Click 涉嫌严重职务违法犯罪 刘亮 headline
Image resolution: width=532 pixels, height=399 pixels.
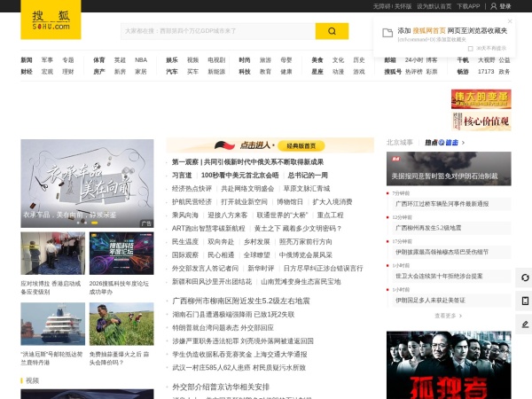[243, 341]
